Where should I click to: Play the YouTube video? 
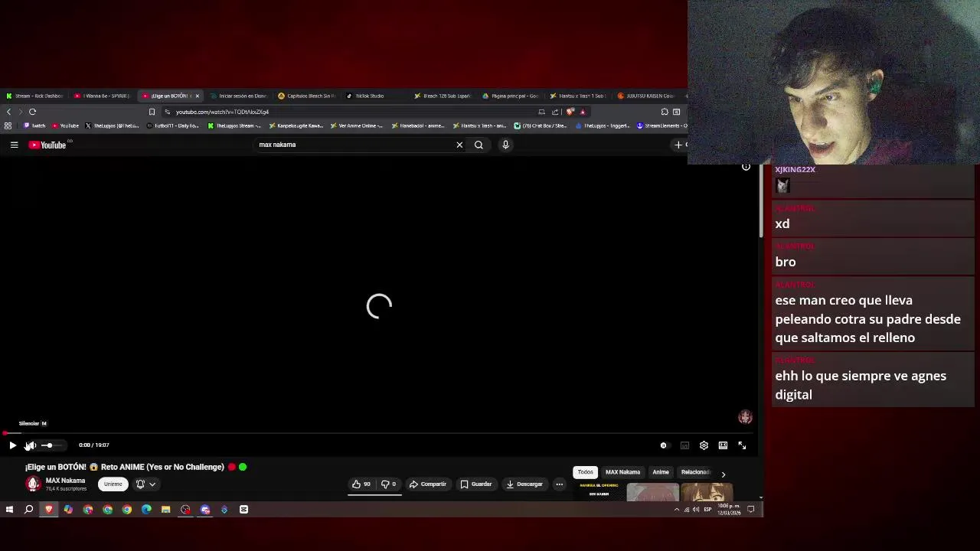pyautogui.click(x=12, y=445)
